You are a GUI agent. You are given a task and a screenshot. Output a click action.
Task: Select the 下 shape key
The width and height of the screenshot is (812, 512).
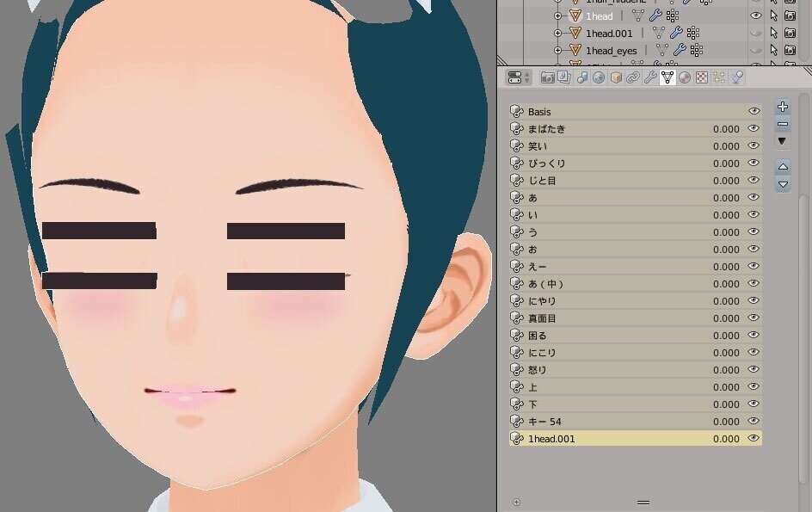pyautogui.click(x=636, y=404)
